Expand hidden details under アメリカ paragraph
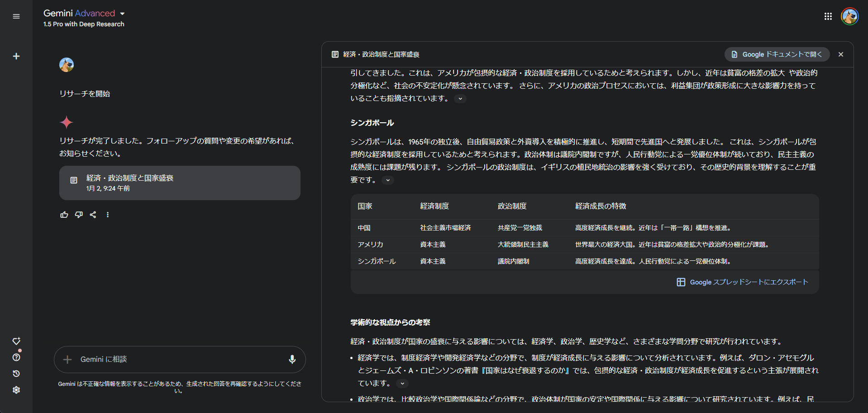868x413 pixels. (x=460, y=98)
